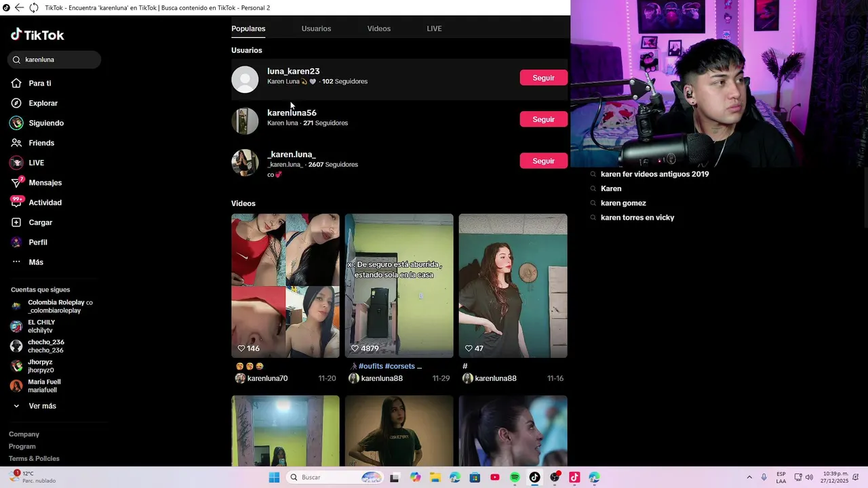The height and width of the screenshot is (488, 868).
Task: Click the microphone icon in system tray
Action: pos(764,477)
